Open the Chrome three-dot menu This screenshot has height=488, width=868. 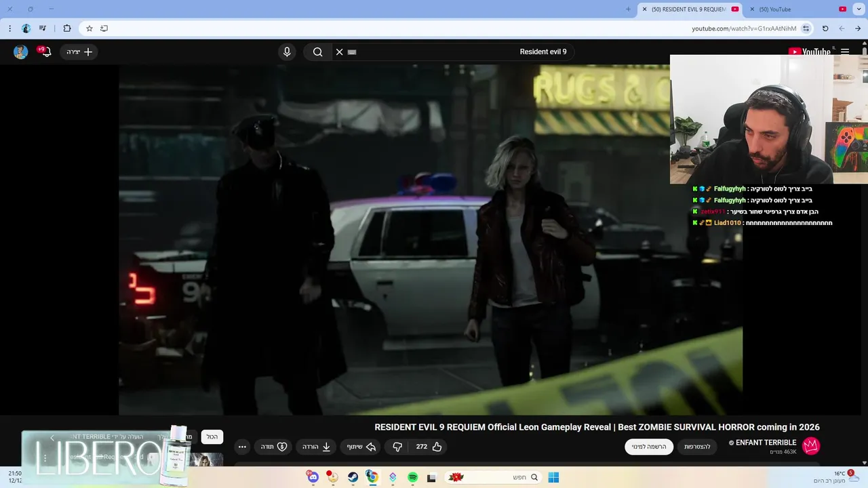9,28
